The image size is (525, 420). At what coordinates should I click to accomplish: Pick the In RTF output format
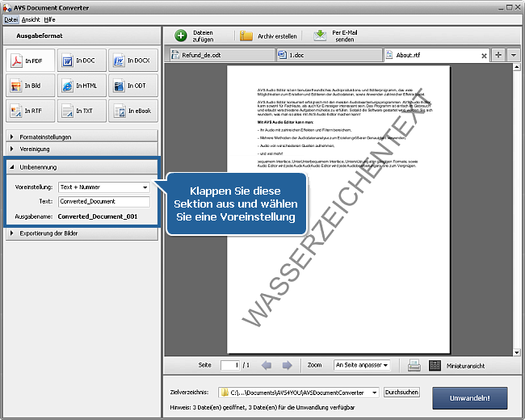30,111
